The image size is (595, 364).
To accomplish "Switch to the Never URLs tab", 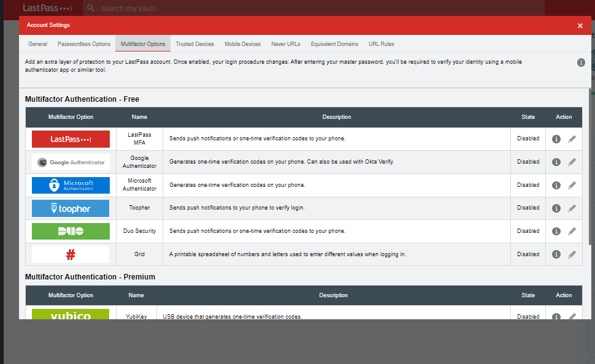I will [x=285, y=44].
